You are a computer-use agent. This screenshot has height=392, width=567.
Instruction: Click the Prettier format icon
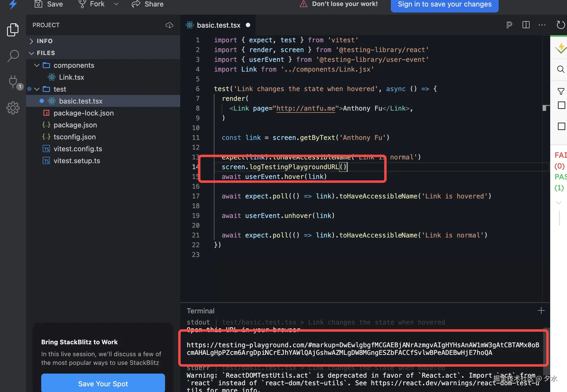(x=509, y=25)
